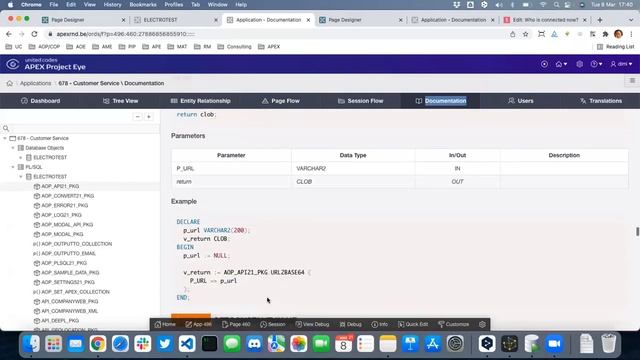Switch to ELECTROTEST browser tab
This screenshot has width=640, height=360.
[176, 20]
